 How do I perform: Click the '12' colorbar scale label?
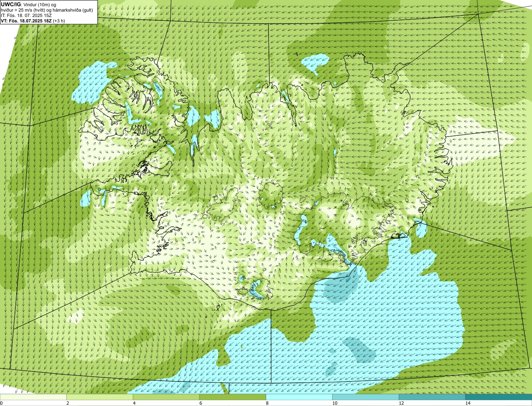click(x=401, y=403)
